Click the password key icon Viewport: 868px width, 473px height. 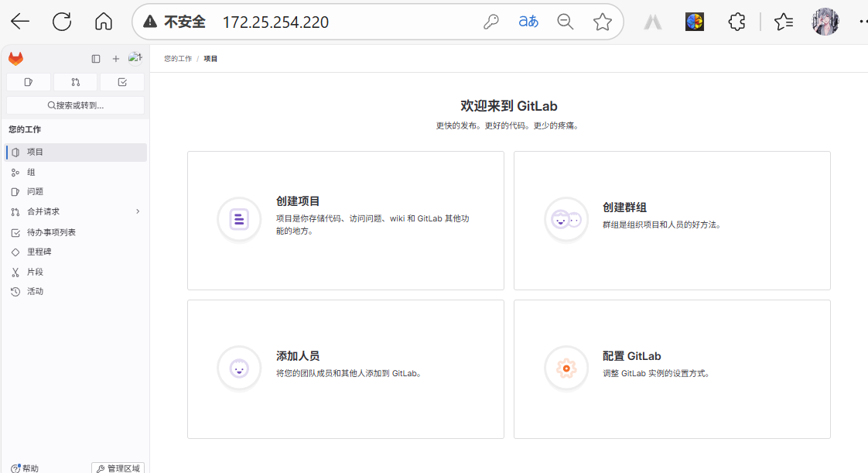point(491,22)
